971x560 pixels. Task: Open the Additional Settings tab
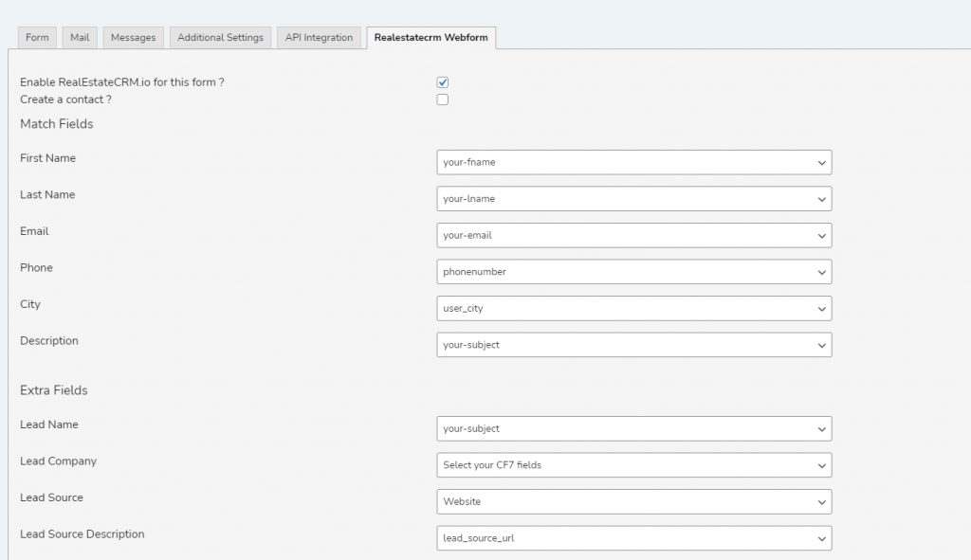point(220,38)
